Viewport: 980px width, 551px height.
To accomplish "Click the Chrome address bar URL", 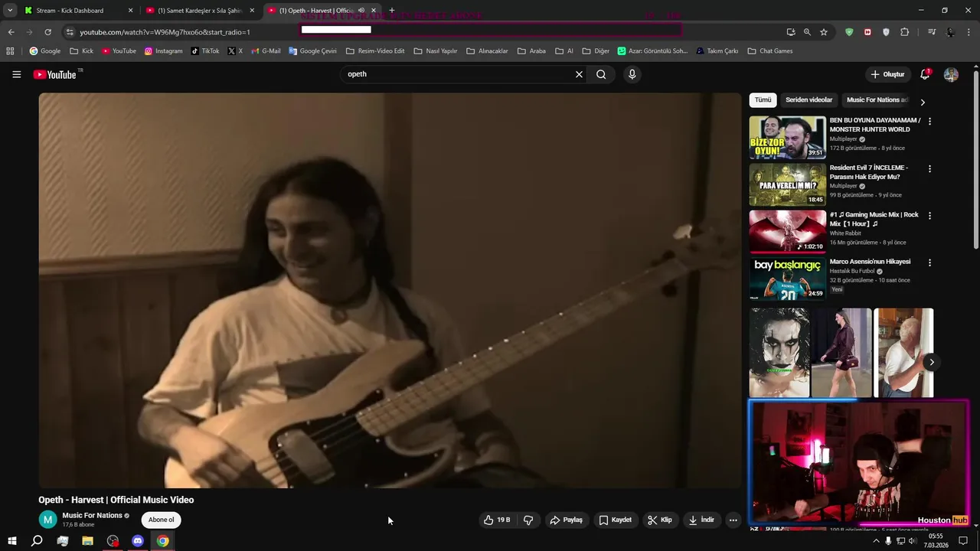I will pyautogui.click(x=165, y=32).
